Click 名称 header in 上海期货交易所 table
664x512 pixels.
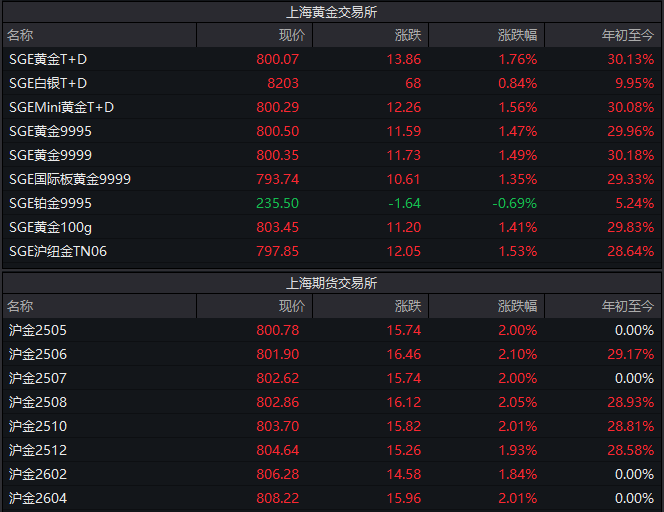pyautogui.click(x=20, y=306)
